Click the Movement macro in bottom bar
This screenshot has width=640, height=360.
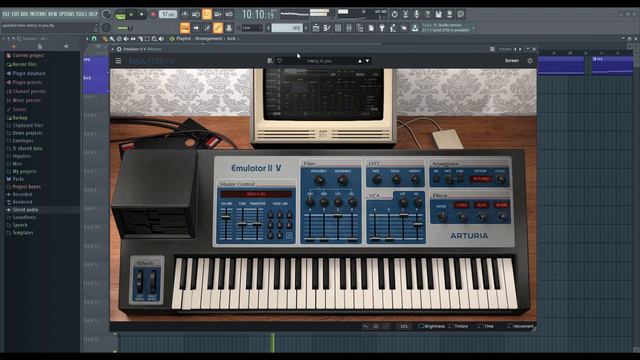click(x=520, y=326)
